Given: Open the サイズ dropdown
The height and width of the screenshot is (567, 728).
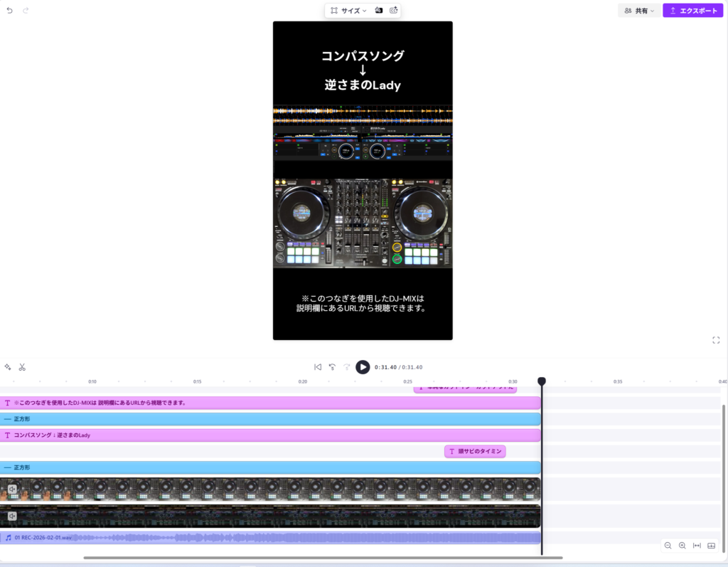Looking at the screenshot, I should [x=349, y=11].
